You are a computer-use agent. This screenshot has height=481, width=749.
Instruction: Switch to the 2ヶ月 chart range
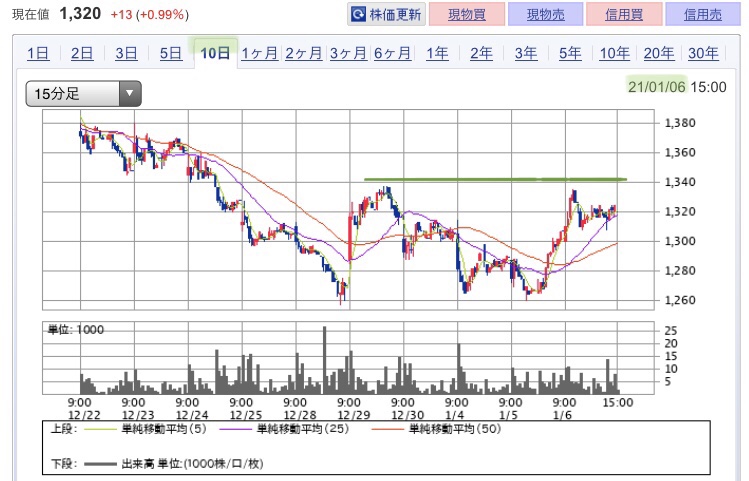pyautogui.click(x=304, y=53)
